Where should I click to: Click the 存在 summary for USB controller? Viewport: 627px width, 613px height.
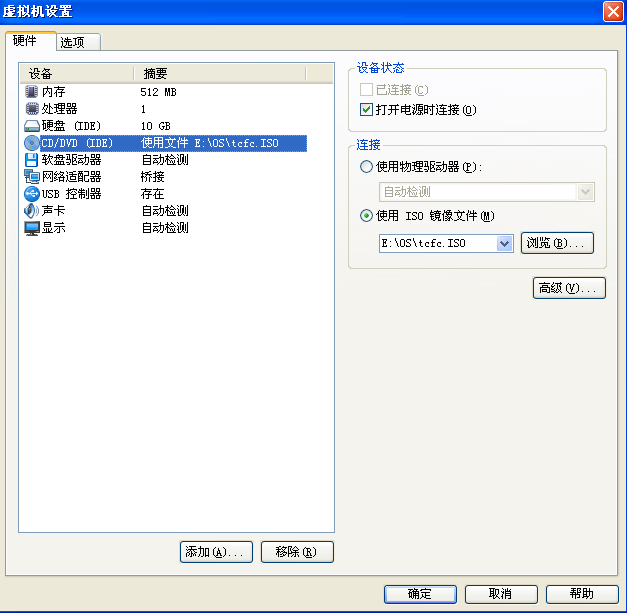click(152, 194)
